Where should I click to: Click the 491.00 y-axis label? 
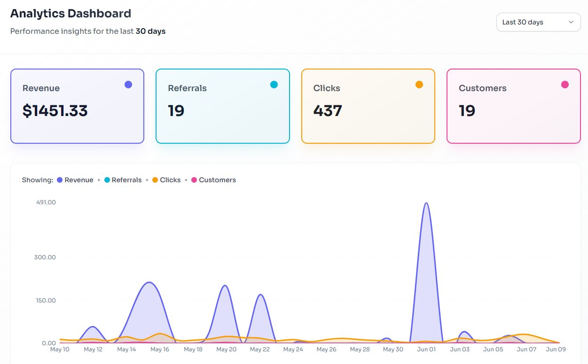pos(45,202)
